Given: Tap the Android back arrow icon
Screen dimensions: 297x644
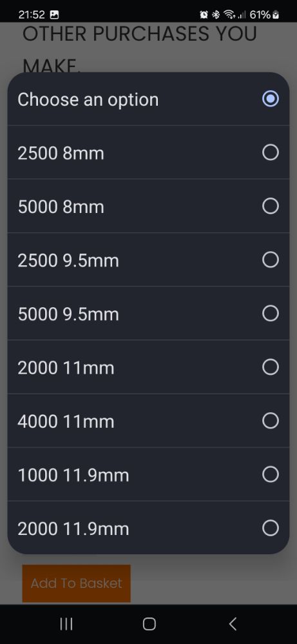Looking at the screenshot, I should pos(232,624).
